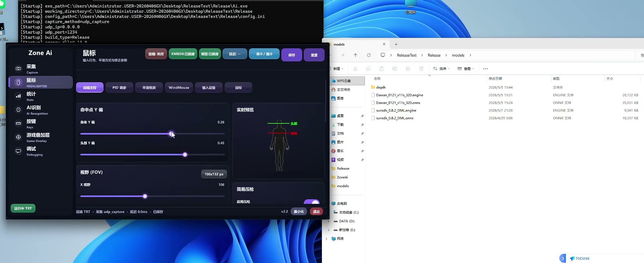The width and height of the screenshot is (644, 263).
Task: Switch to the 输入设备 tab
Action: click(x=209, y=88)
